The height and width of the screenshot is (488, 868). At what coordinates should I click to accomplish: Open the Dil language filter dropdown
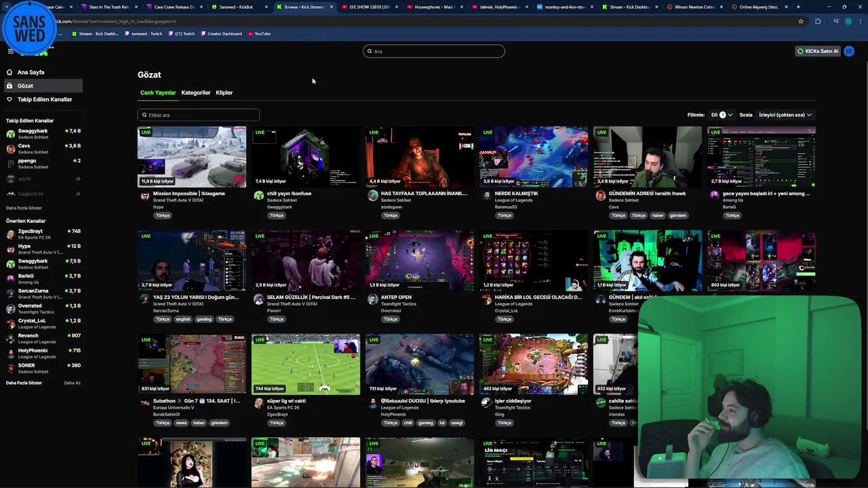point(722,115)
